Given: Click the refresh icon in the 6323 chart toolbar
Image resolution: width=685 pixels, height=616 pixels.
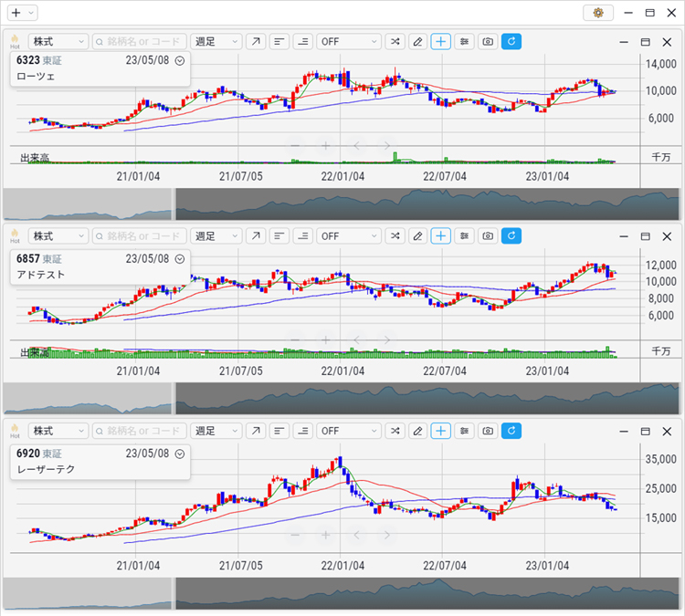Looking at the screenshot, I should pos(511,42).
